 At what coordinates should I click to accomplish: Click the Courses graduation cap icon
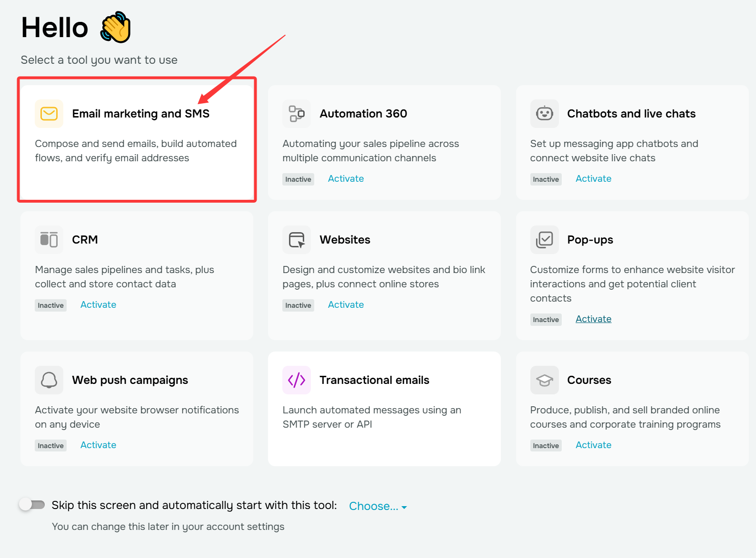click(x=545, y=380)
